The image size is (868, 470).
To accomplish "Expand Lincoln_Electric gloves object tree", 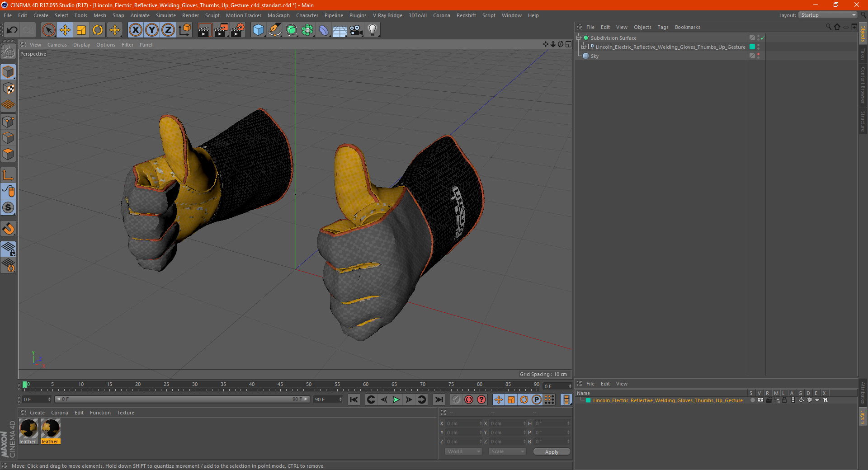I will click(584, 47).
